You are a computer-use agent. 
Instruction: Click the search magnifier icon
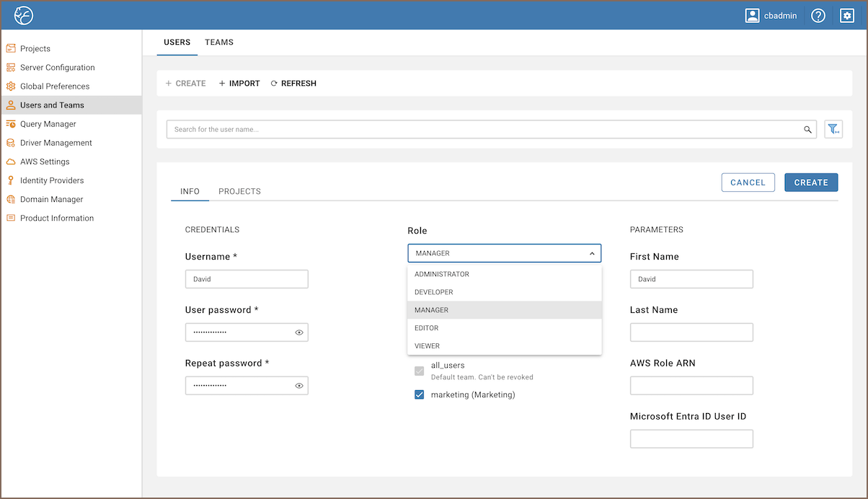(807, 130)
